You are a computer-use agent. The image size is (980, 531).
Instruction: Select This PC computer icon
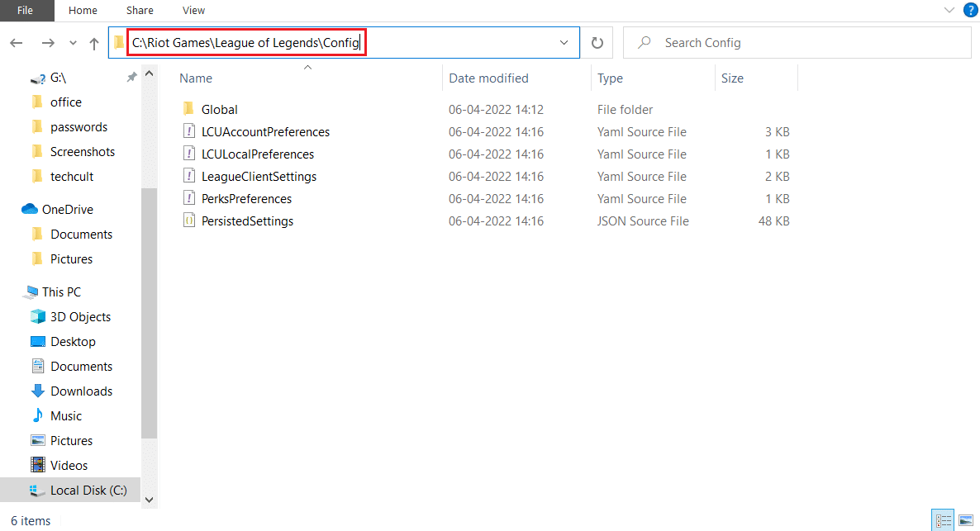coord(31,292)
